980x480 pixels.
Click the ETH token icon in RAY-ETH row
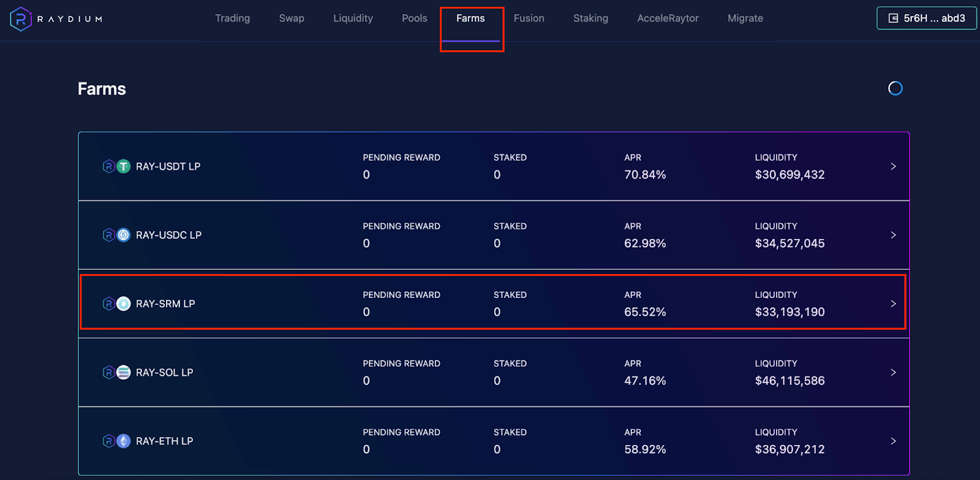pos(124,441)
